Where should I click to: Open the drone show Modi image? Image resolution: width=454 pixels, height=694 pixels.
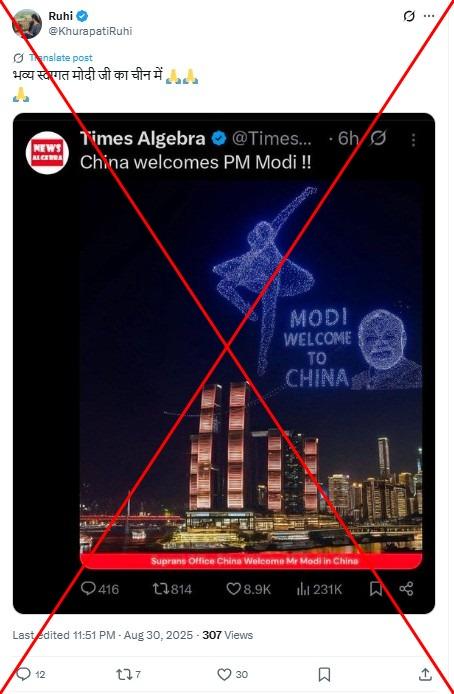click(x=251, y=373)
